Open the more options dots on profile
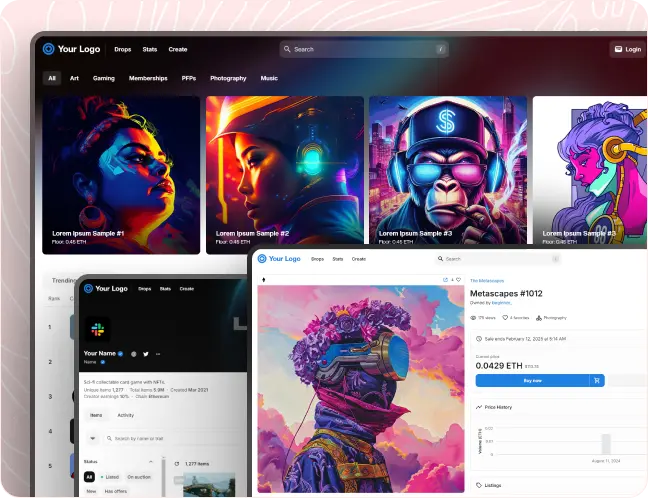Viewport: 648px width, 498px height. point(158,354)
